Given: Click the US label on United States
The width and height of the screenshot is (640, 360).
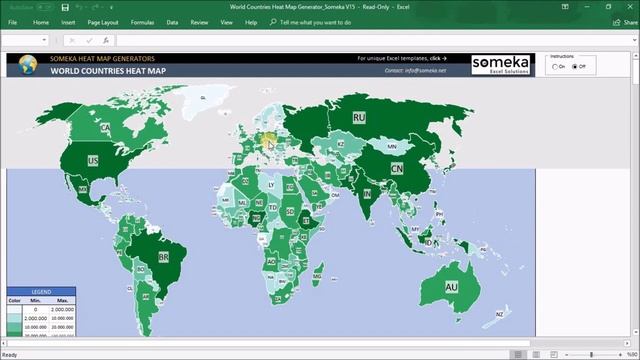Looking at the screenshot, I should pos(93,160).
